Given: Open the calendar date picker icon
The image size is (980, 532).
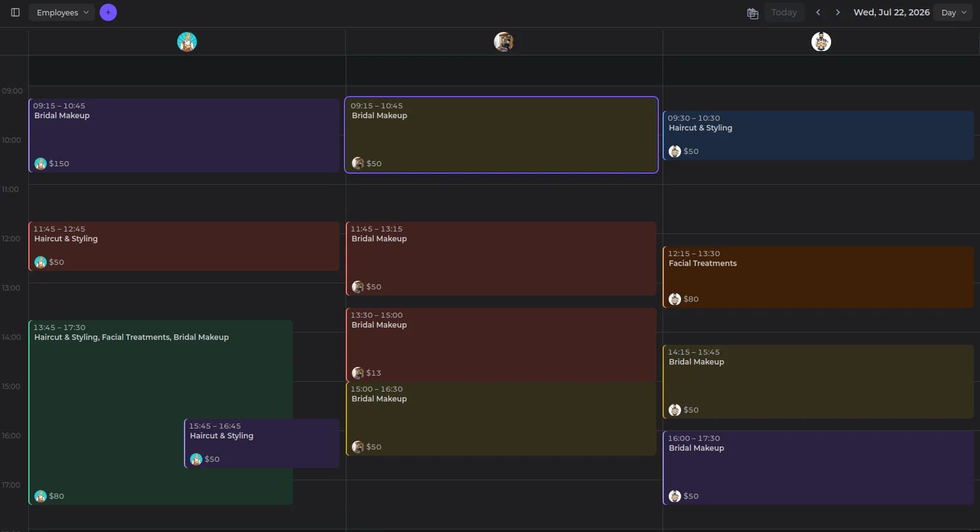Looking at the screenshot, I should (752, 13).
